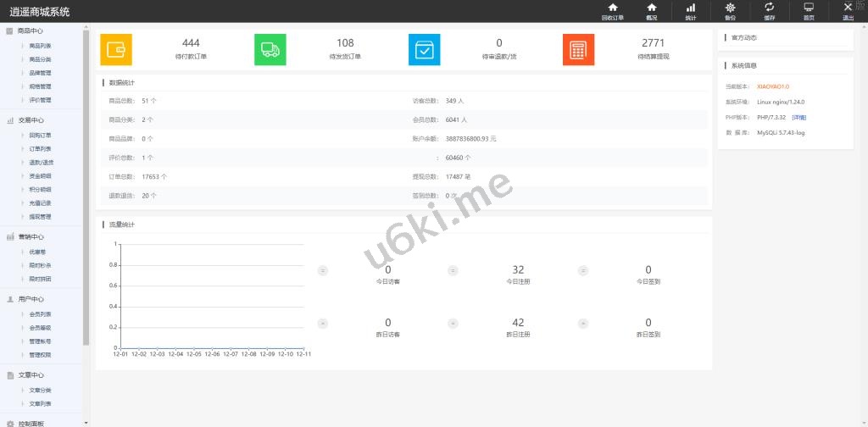Click the PHP version 详细 link
The width and height of the screenshot is (868, 427).
point(798,117)
